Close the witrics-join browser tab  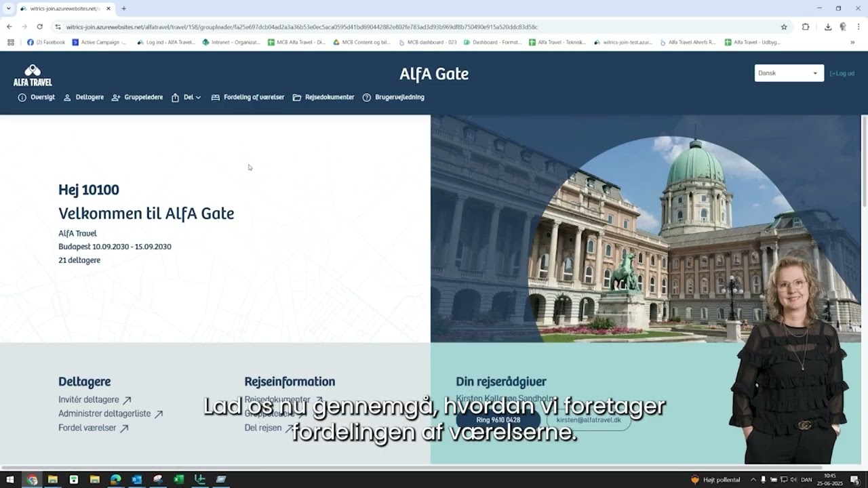coord(108,9)
